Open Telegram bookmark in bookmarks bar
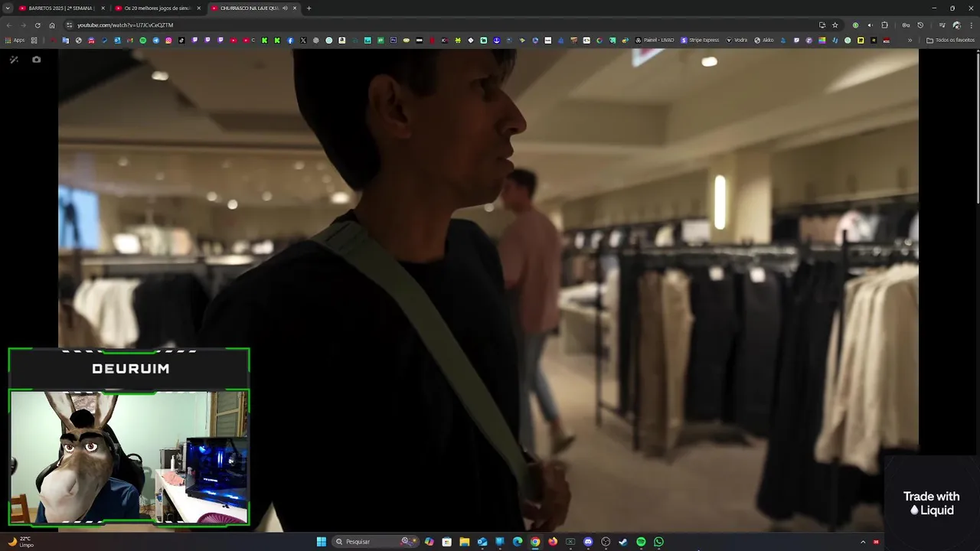Screen dimensions: 980x551 155,41
